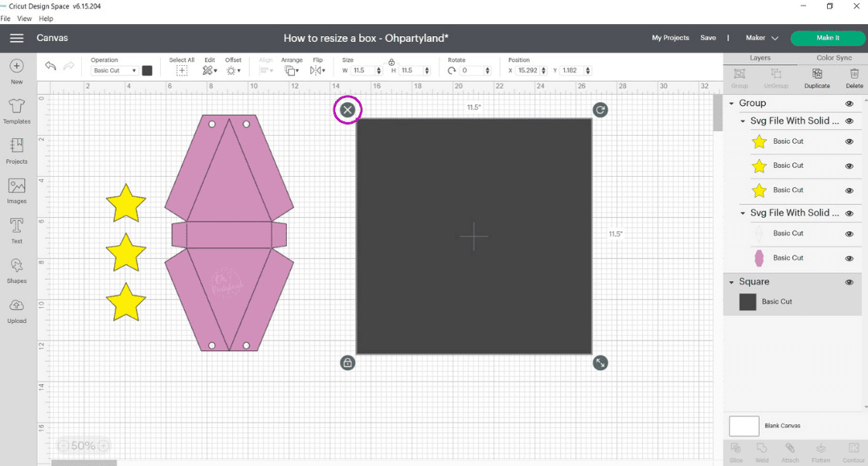Screen dimensions: 868x466
Task: Hide the second Svg File With Solid layer
Action: (x=850, y=213)
